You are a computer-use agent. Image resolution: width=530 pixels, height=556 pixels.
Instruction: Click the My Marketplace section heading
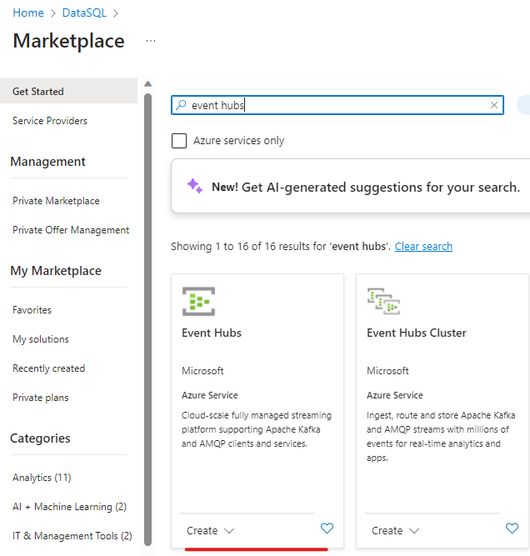point(56,271)
